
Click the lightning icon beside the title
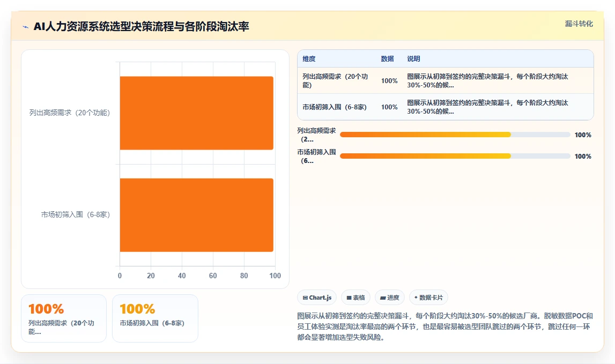26,27
